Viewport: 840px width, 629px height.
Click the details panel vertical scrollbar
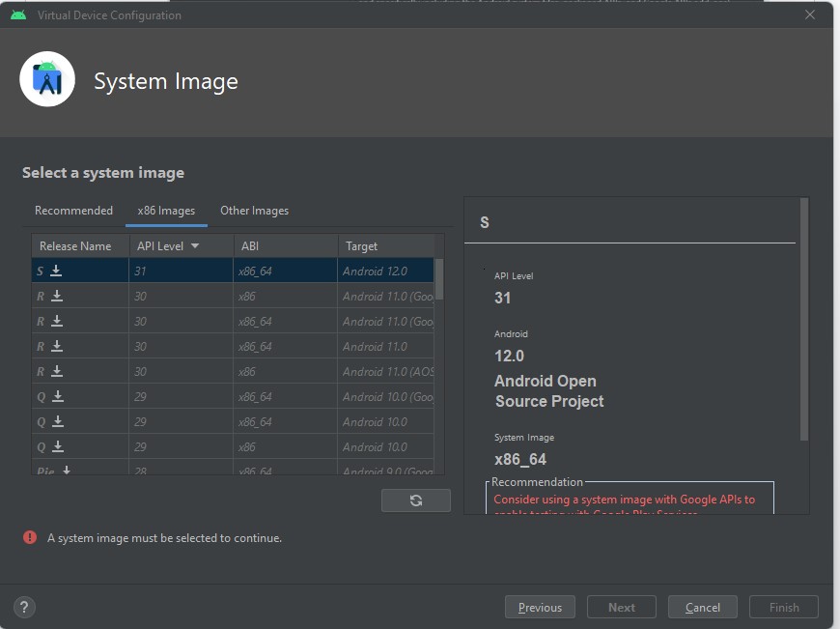click(803, 320)
